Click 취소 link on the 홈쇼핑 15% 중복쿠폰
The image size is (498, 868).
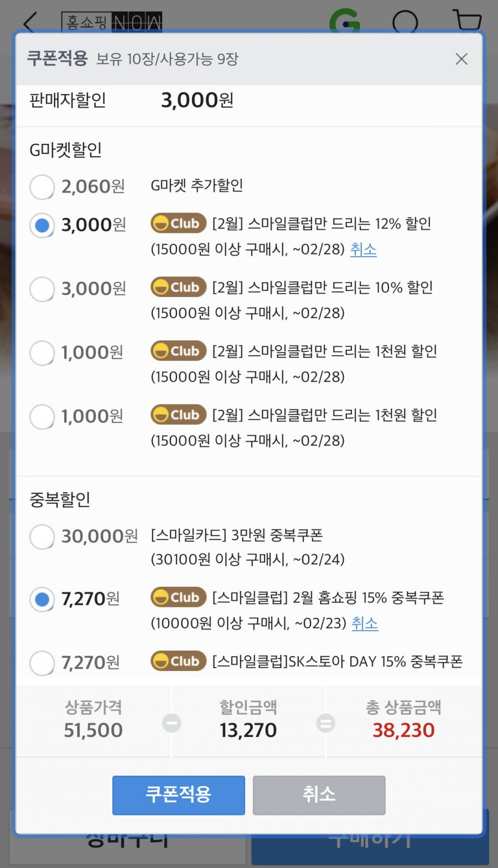pos(365,623)
